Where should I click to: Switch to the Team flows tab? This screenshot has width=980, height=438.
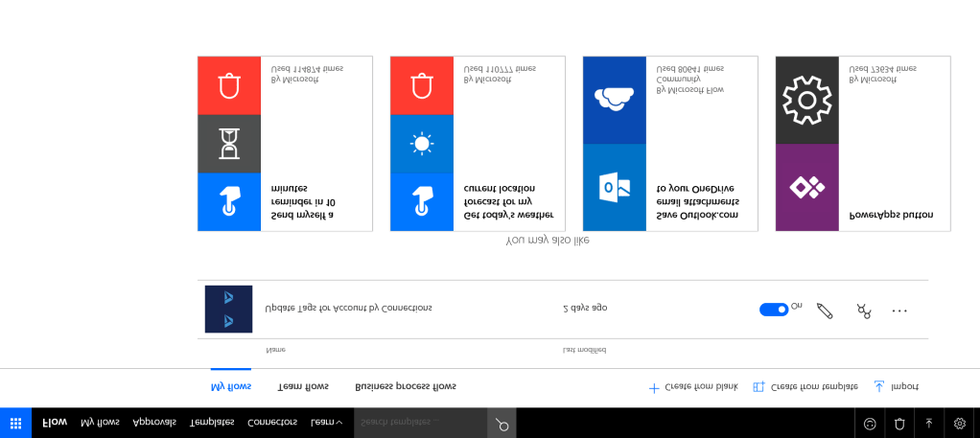point(303,386)
